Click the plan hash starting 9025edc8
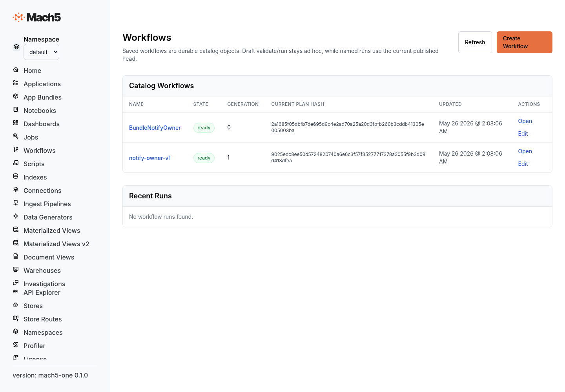Image resolution: width=565 pixels, height=392 pixels. click(348, 158)
